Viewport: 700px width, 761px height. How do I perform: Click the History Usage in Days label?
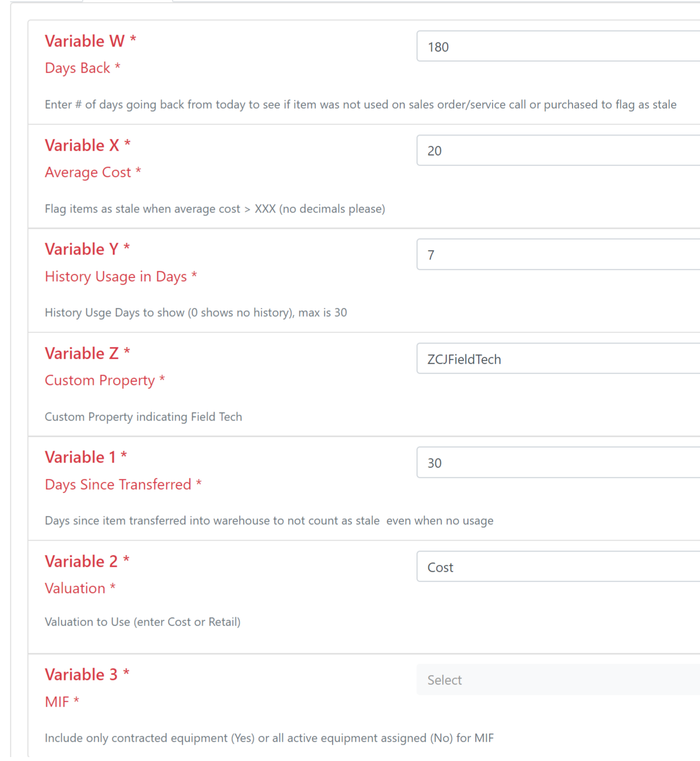point(121,277)
